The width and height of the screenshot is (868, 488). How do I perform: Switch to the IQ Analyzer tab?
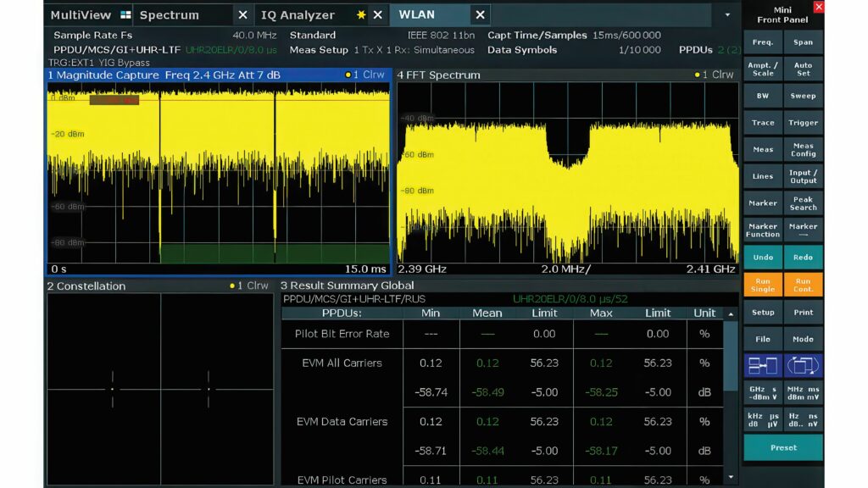[x=298, y=15]
